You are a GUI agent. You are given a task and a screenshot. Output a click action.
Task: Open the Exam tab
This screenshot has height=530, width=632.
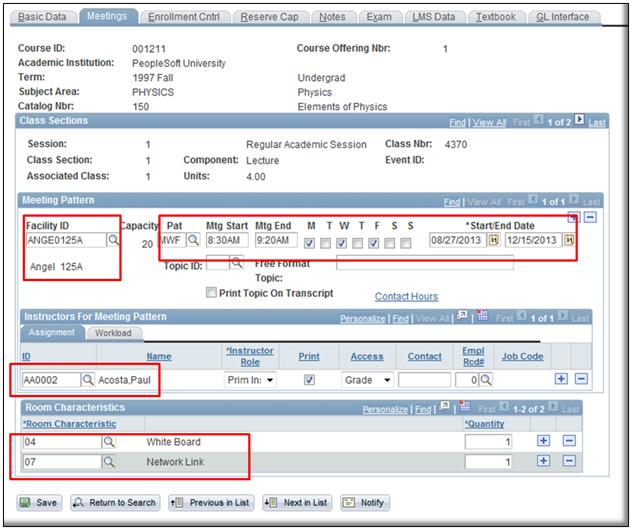click(379, 17)
